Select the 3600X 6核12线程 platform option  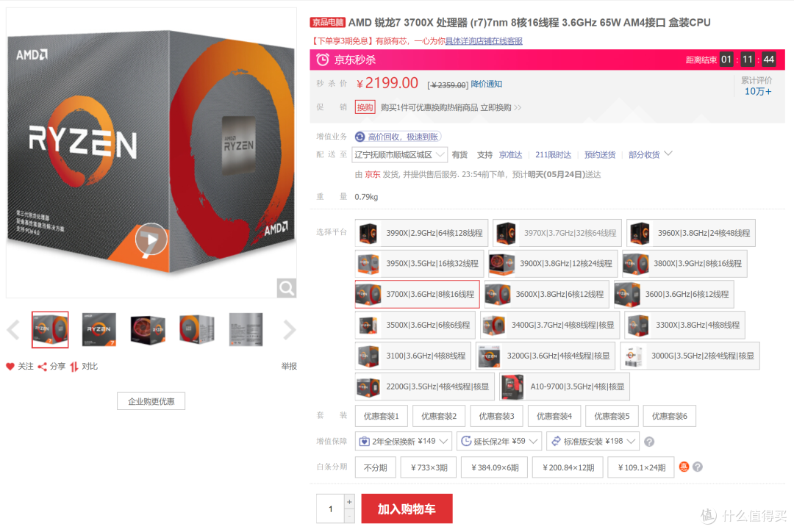[x=547, y=294]
